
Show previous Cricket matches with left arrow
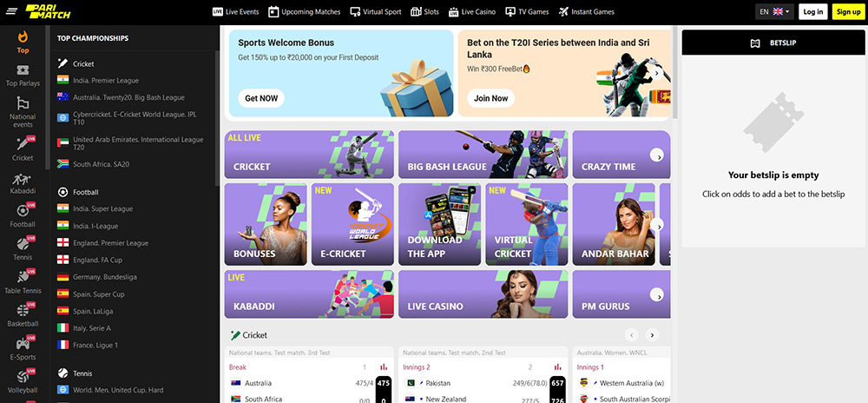click(632, 335)
